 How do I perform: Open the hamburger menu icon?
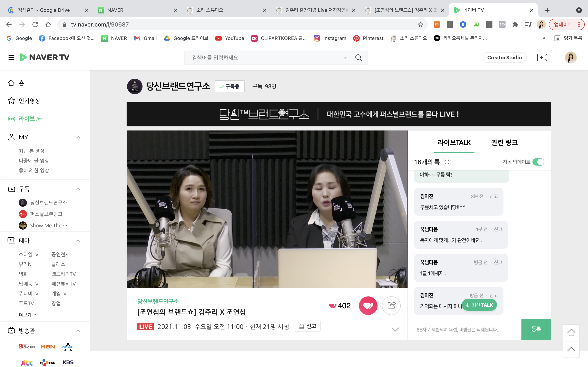click(11, 57)
